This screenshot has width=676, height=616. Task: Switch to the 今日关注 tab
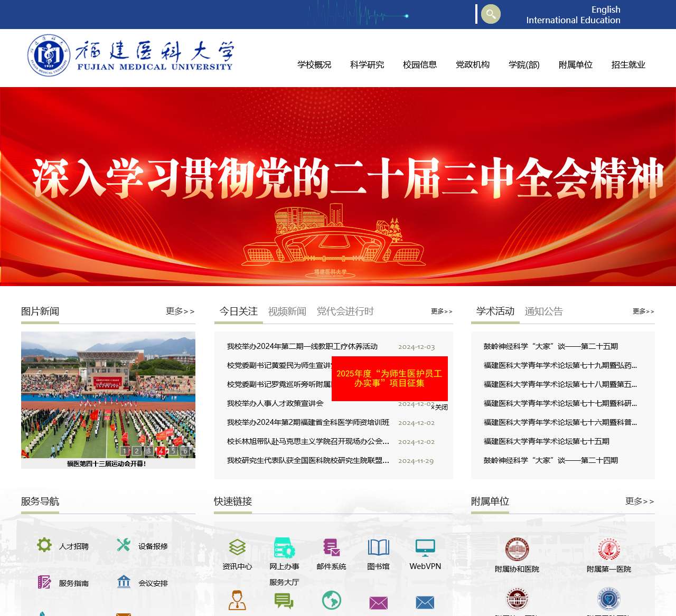point(239,311)
